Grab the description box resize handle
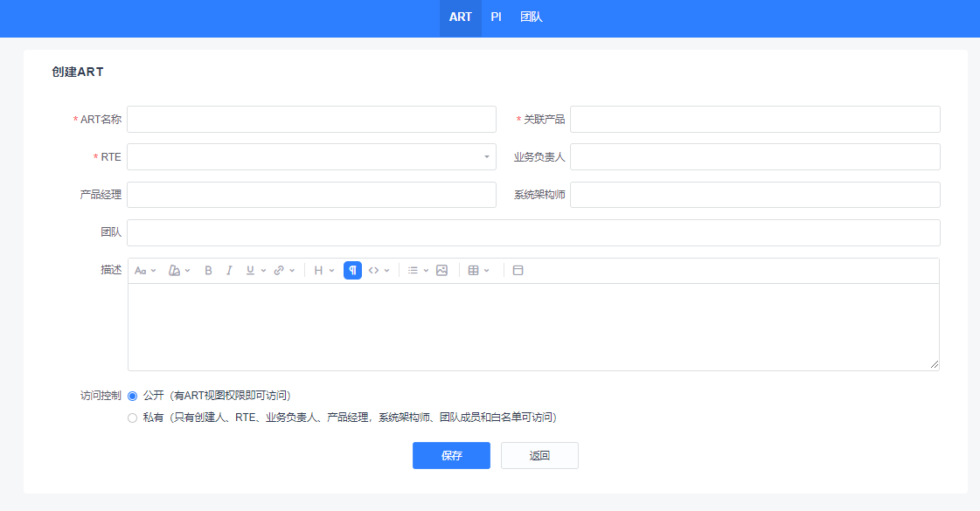980x511 pixels. 935,364
